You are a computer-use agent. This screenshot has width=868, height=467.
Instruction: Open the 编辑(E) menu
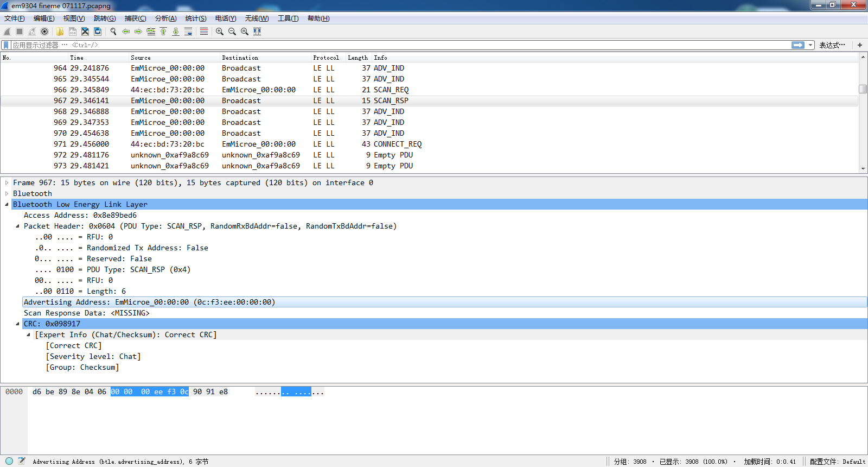click(44, 18)
